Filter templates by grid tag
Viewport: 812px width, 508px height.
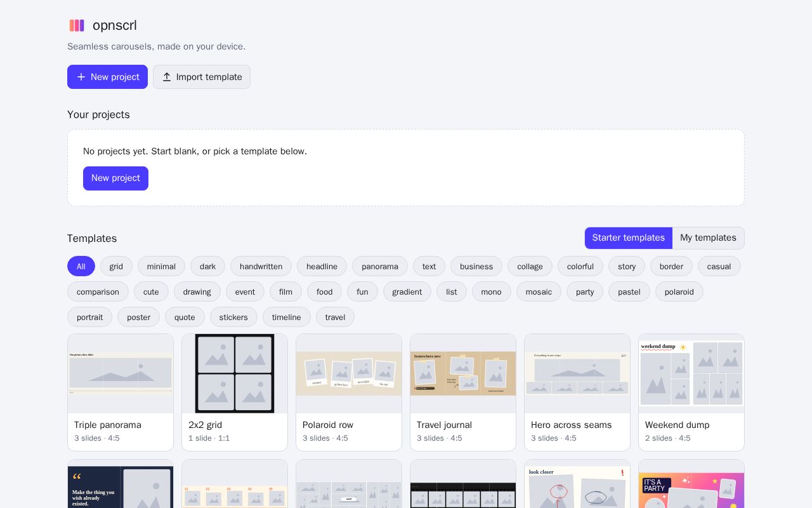point(116,266)
